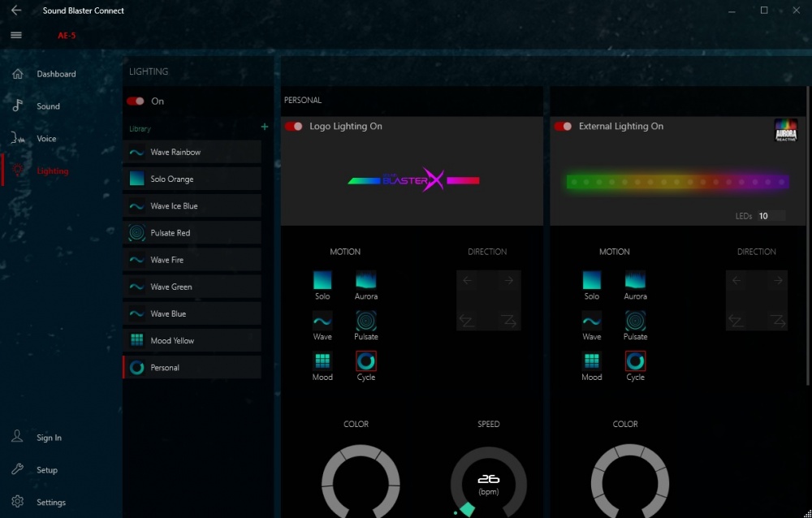Select the Solo Orange preset
Viewport: 812px width, 518px height.
point(192,179)
